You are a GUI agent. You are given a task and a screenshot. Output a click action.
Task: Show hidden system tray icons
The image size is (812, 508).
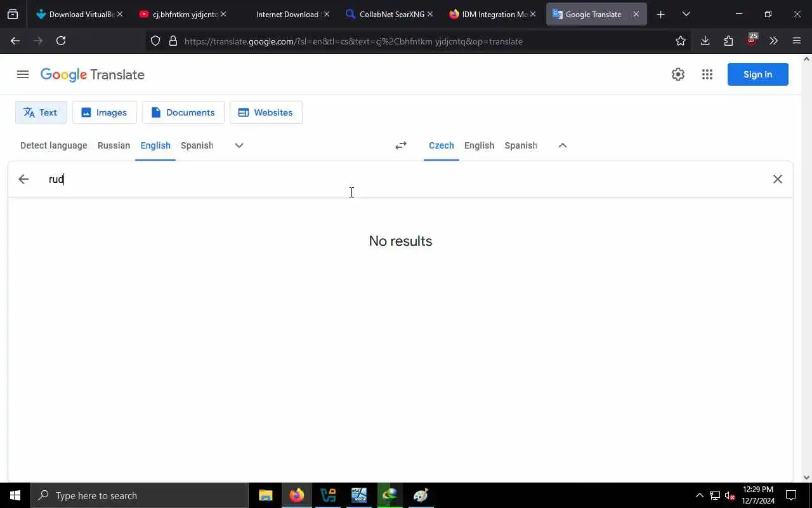700,495
